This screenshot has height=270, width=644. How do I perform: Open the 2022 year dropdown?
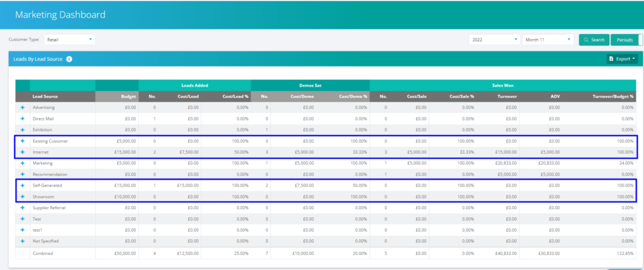click(494, 40)
